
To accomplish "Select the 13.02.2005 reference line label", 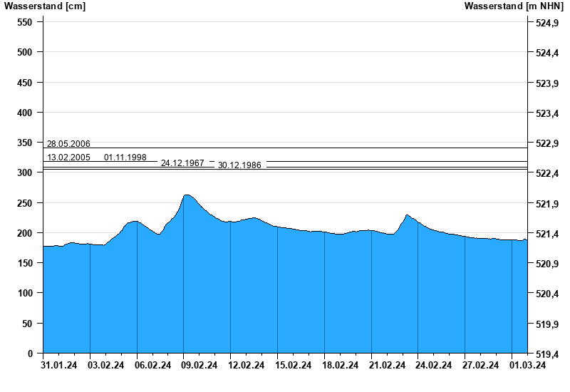I will point(68,158).
